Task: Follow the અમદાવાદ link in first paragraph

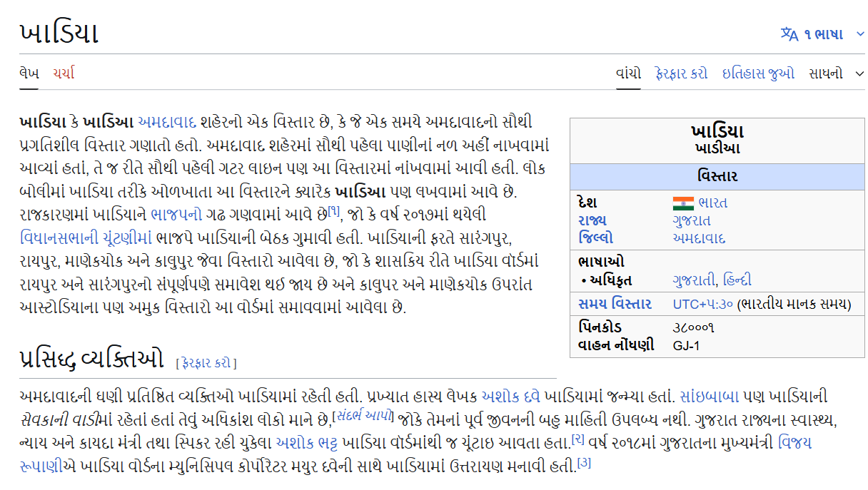Action: 167,121
